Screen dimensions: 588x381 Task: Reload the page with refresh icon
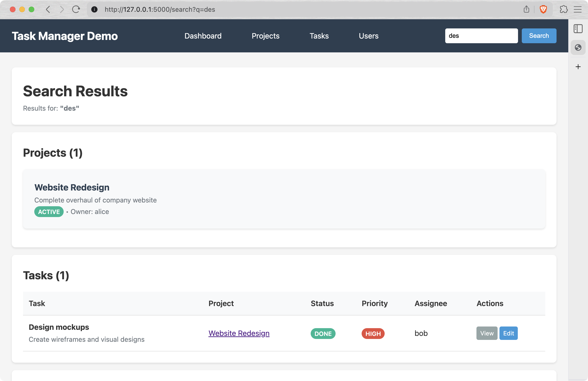tap(76, 9)
